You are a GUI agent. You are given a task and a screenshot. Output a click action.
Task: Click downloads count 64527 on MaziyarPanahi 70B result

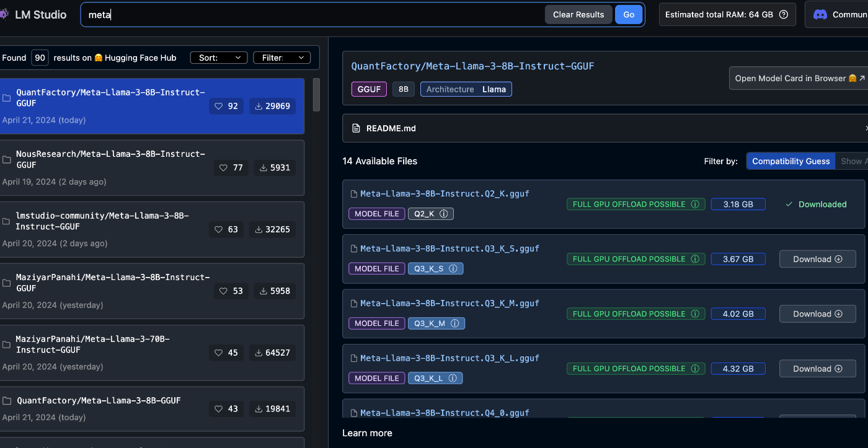pyautogui.click(x=273, y=353)
